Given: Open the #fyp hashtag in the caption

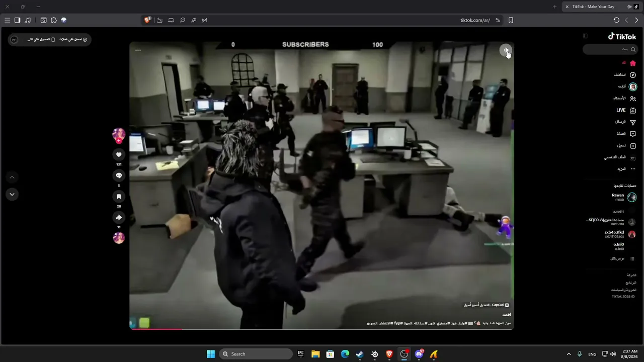Looking at the screenshot, I should click(397, 323).
